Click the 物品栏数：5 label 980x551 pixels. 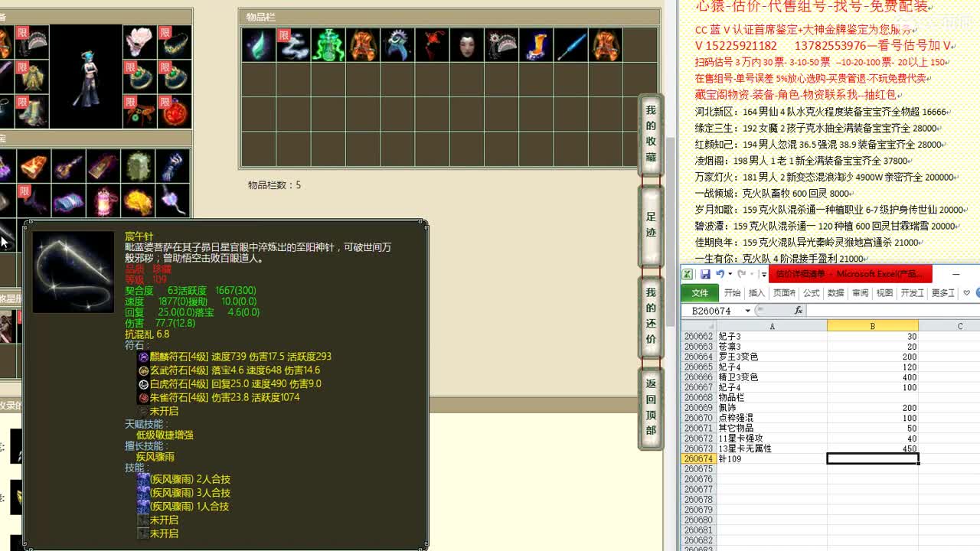274,185
